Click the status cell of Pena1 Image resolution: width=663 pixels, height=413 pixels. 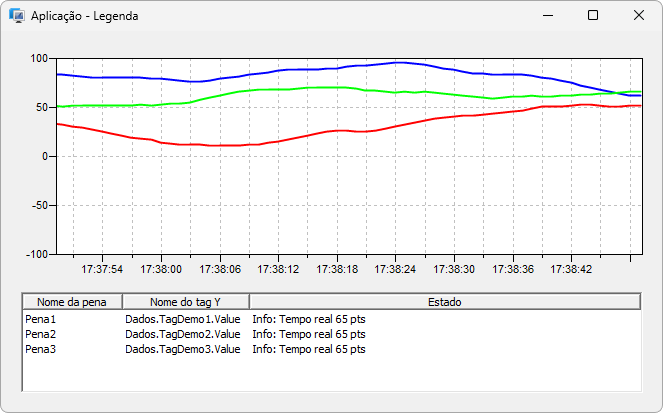coord(309,319)
